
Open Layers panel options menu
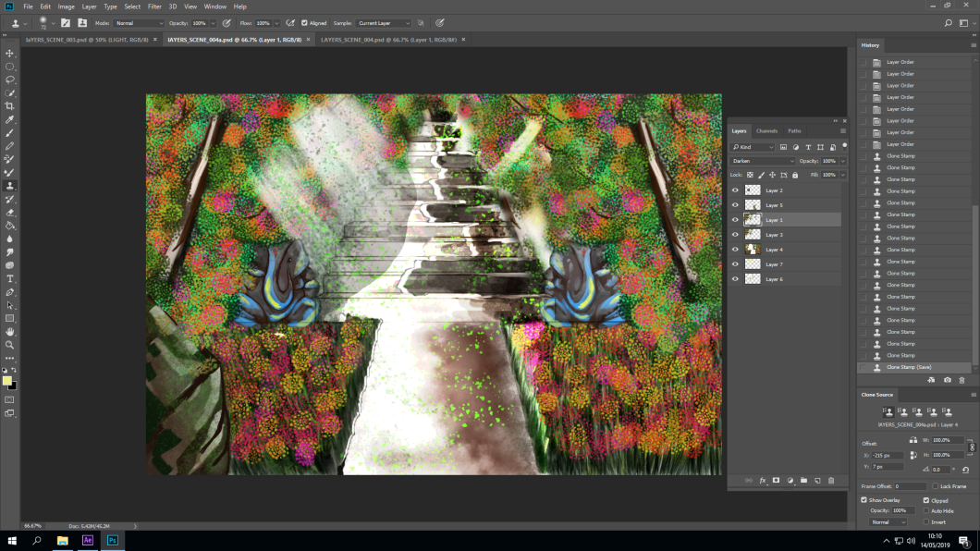click(842, 131)
